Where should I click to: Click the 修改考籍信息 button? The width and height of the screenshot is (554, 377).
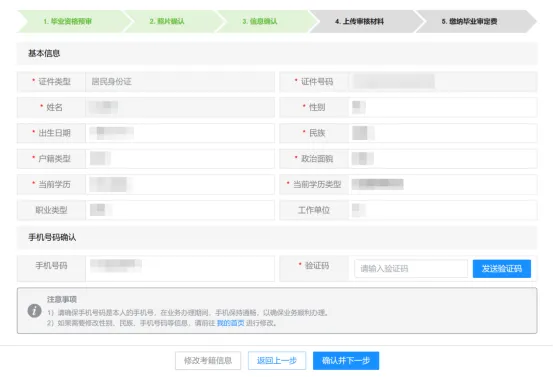point(208,360)
